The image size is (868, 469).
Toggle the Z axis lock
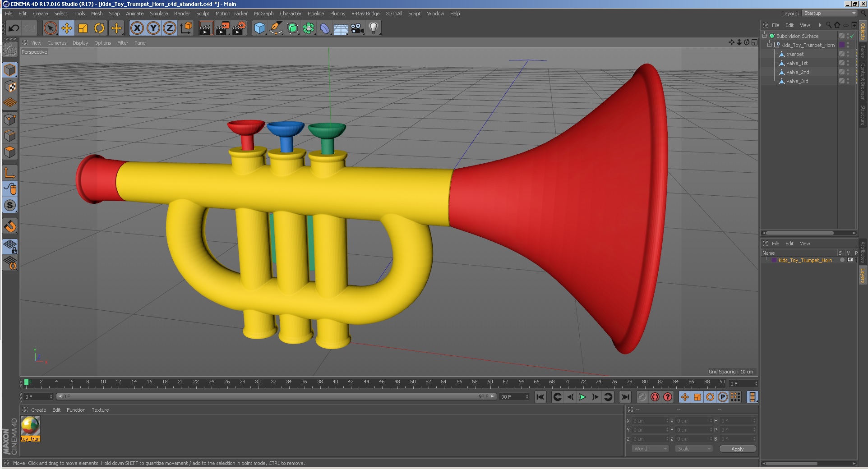pos(170,28)
